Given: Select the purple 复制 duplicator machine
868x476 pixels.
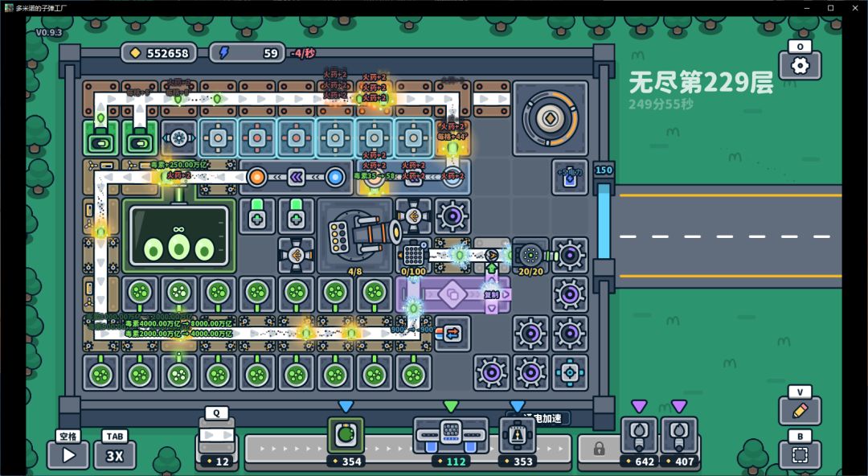Looking at the screenshot, I should click(452, 295).
